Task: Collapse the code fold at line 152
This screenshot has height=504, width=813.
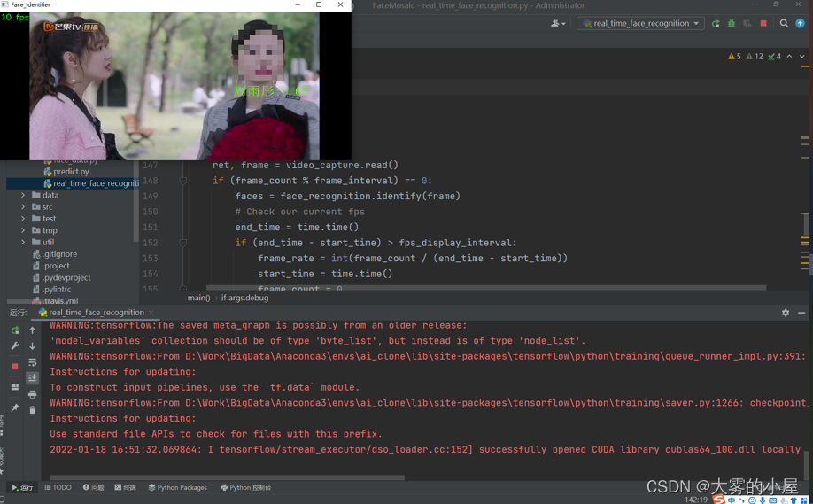Action: point(183,243)
